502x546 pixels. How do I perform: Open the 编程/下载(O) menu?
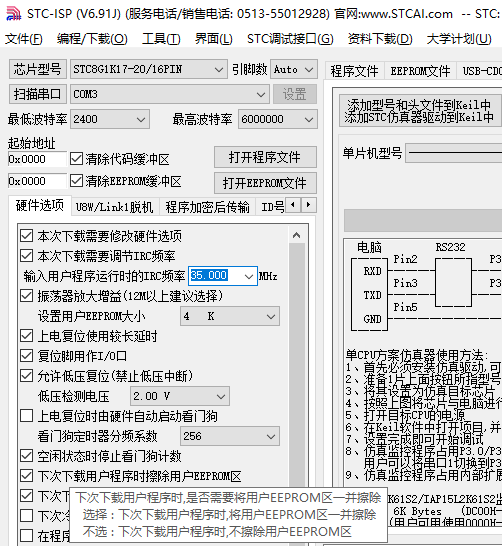click(92, 39)
